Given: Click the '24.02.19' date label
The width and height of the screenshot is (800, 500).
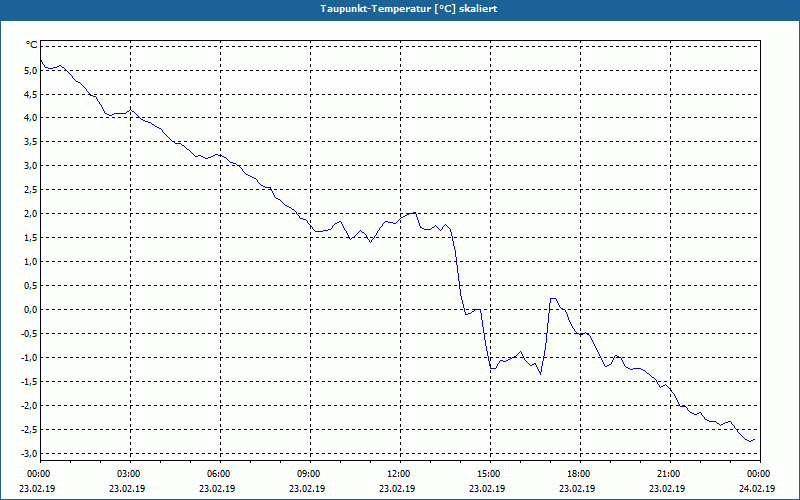Looking at the screenshot, I should (x=757, y=488).
